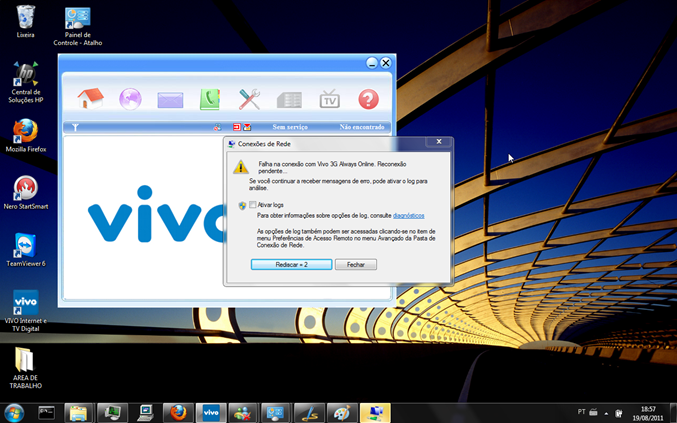Switch to the Vivo taskbar button
Viewport: 677px width, 423px height.
(x=211, y=413)
